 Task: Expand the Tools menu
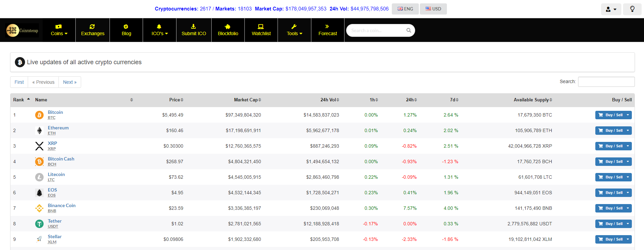294,30
